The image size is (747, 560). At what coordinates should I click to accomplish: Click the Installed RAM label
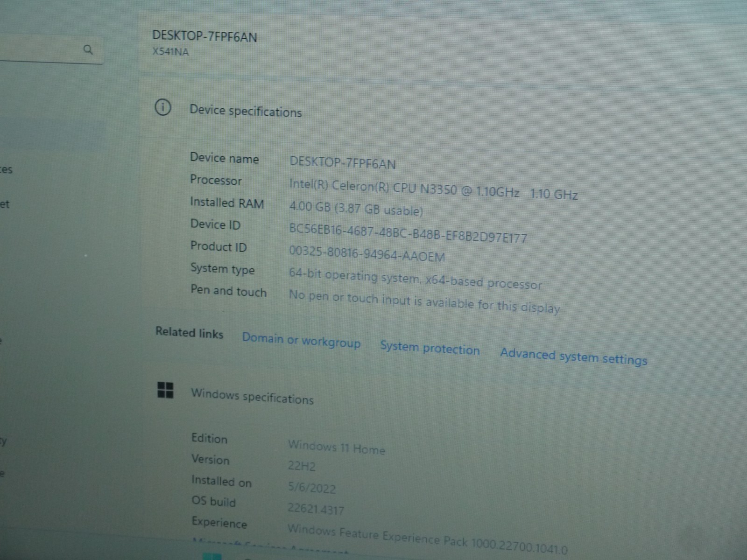[x=227, y=203]
